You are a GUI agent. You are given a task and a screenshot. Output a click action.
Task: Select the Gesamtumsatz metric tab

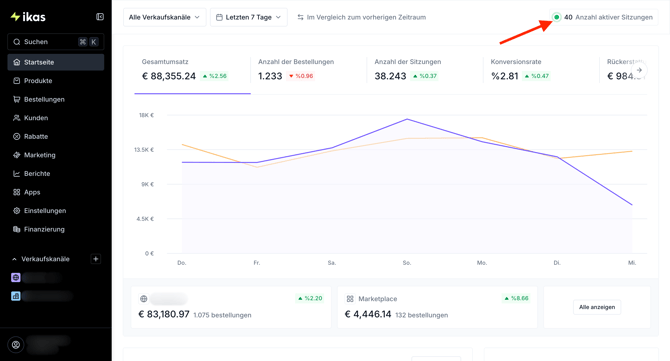(x=192, y=70)
